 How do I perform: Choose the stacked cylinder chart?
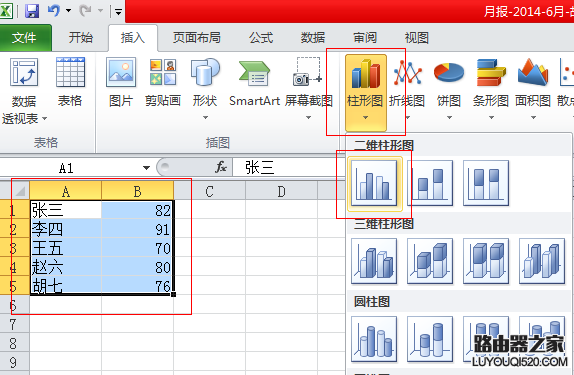coord(430,339)
